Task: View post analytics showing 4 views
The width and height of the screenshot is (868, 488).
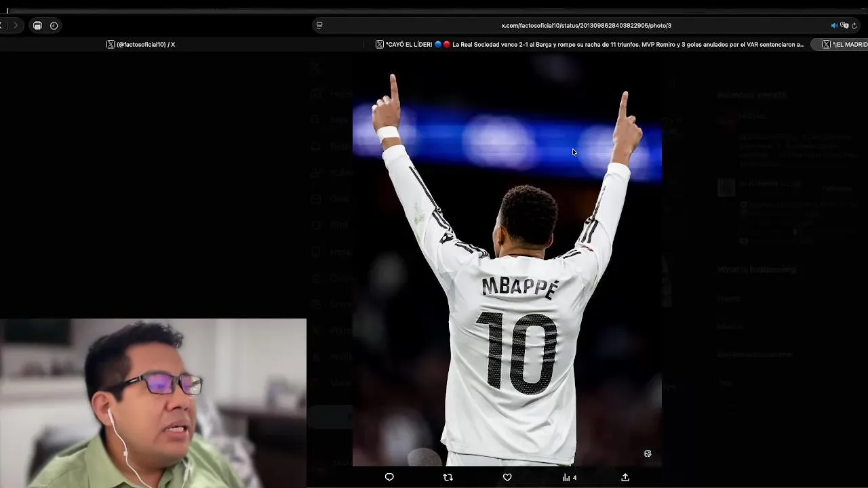Action: [569, 477]
